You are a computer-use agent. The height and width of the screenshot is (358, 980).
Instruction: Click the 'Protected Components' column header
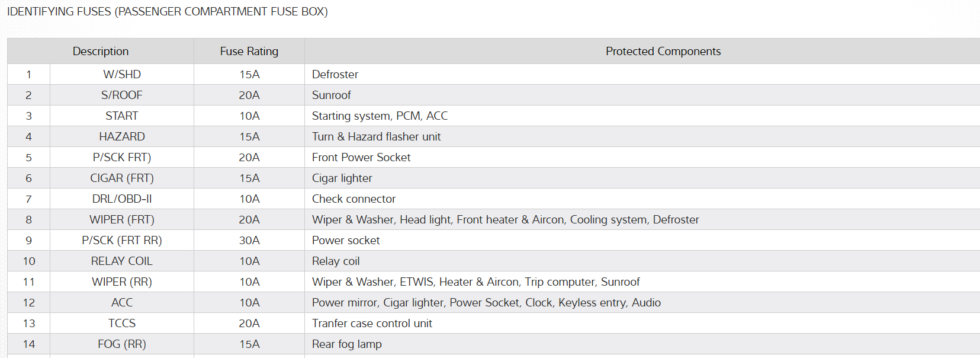click(663, 52)
